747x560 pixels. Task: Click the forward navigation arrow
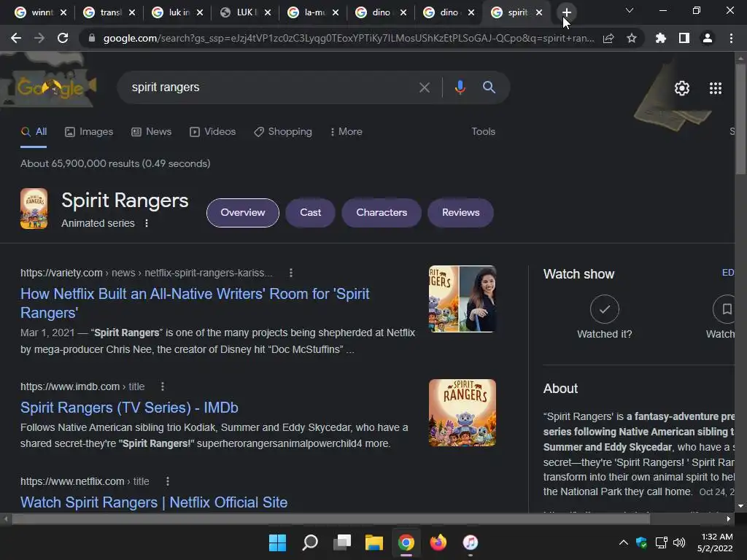coord(39,38)
